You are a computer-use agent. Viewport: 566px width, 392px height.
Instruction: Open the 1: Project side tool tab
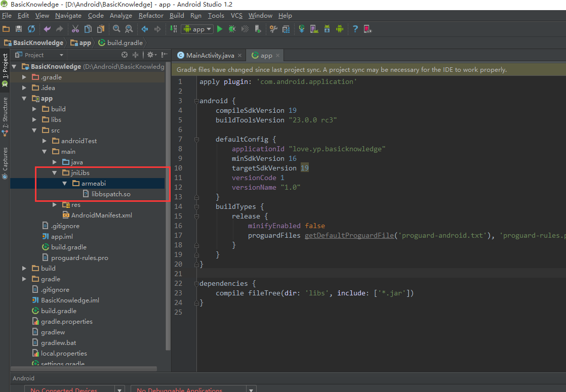coord(5,70)
